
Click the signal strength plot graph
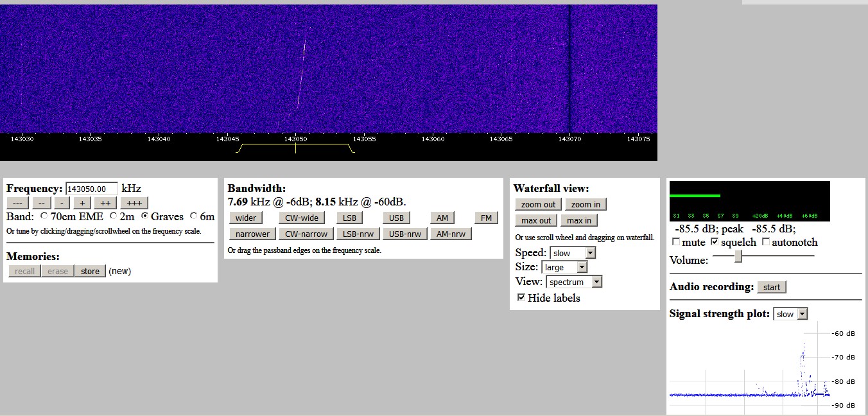[750, 367]
